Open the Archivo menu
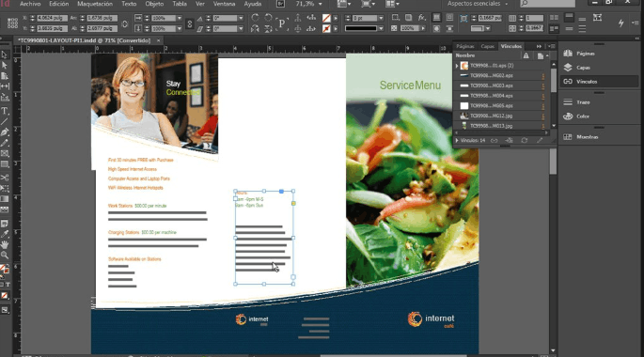The width and height of the screenshot is (644, 357). (30, 4)
